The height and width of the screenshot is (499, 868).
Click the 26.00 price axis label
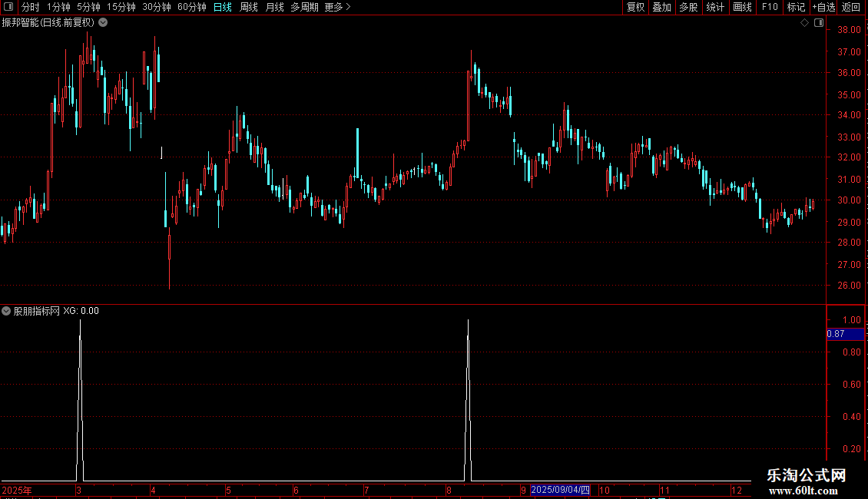[x=849, y=286]
